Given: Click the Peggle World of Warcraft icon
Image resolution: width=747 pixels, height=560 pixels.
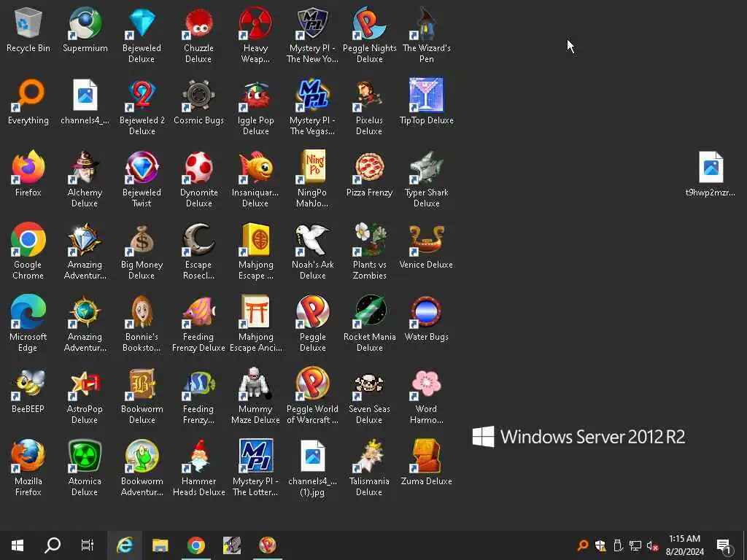Looking at the screenshot, I should [x=312, y=396].
